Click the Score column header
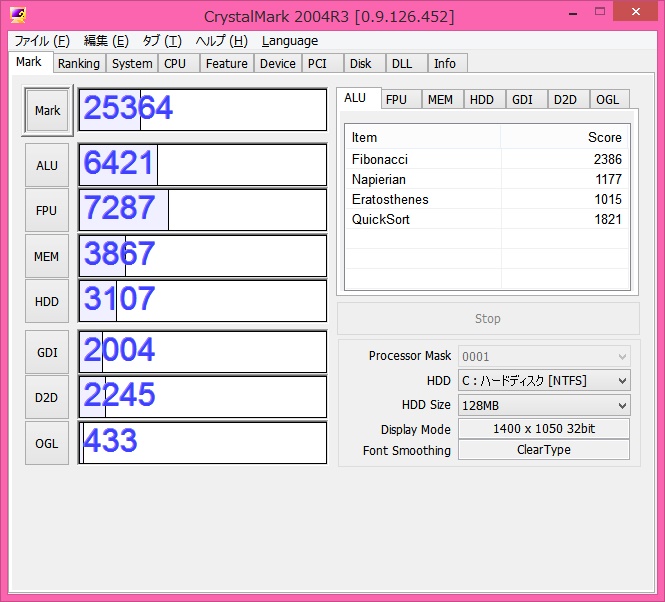The image size is (665, 602). pos(564,137)
